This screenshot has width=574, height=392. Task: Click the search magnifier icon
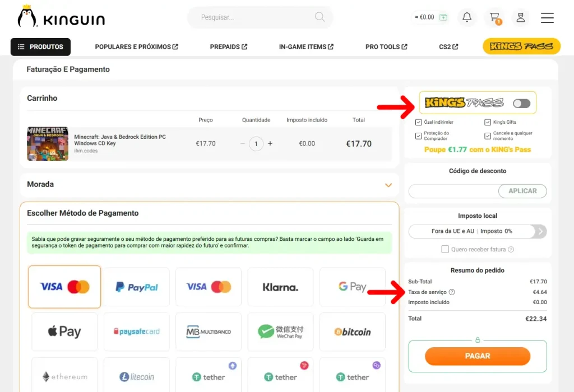pyautogui.click(x=320, y=17)
